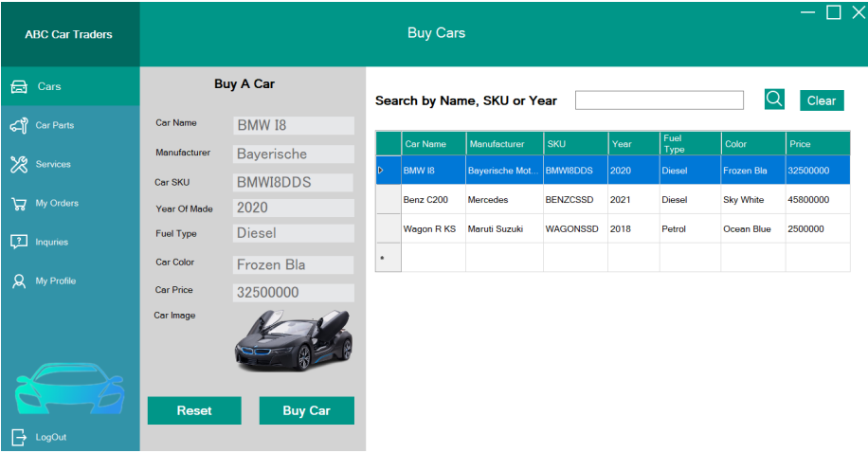Screen dimensions: 868x453
Task: Click the Reset button
Action: point(194,410)
